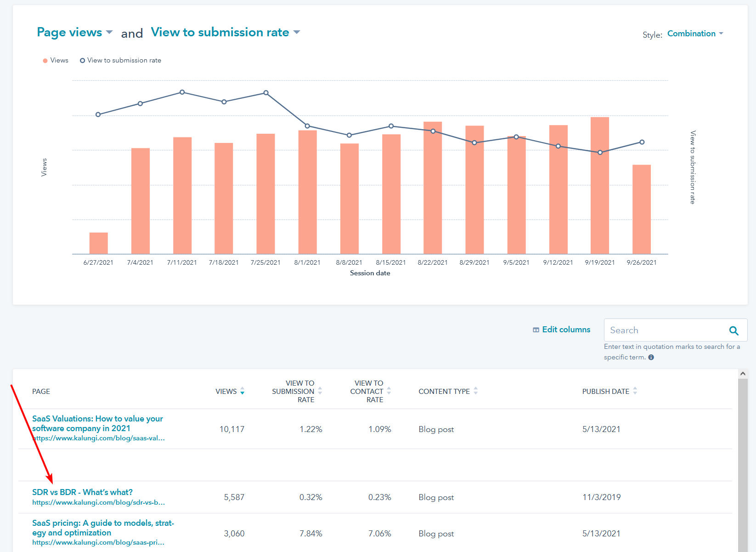Toggle the Views legend series

pos(56,61)
